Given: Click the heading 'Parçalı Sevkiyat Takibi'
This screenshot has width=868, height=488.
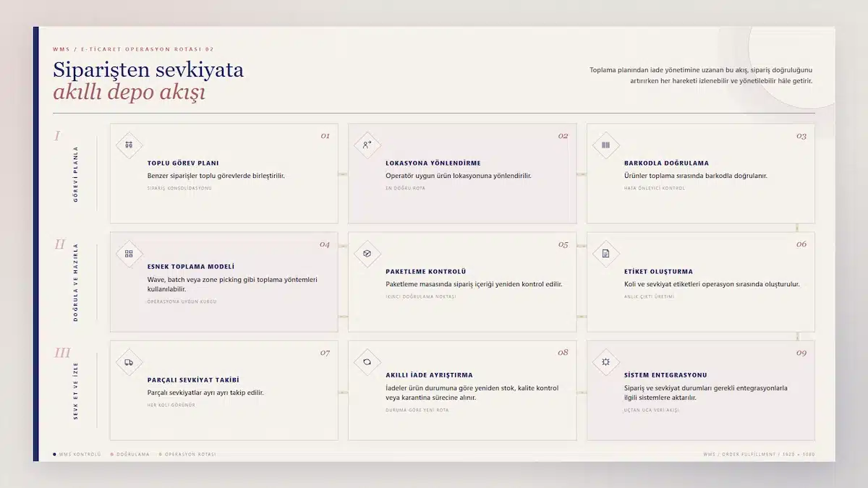Looking at the screenshot, I should [x=193, y=380].
